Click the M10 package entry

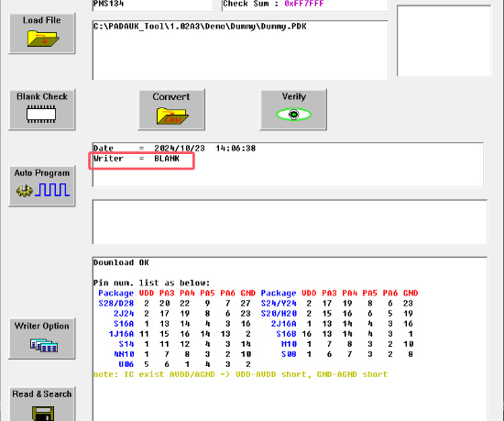point(289,344)
